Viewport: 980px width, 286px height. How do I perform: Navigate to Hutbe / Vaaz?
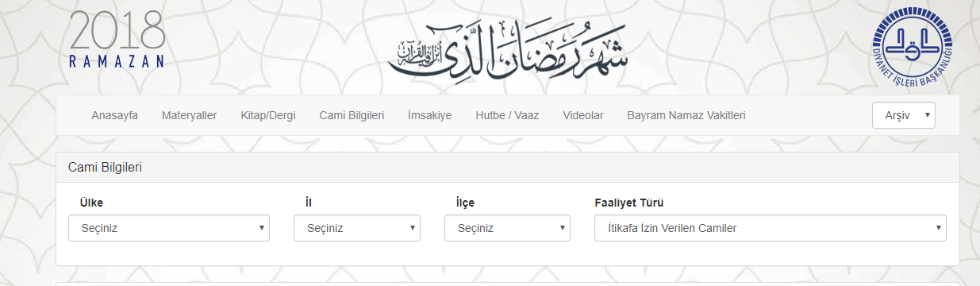point(507,115)
